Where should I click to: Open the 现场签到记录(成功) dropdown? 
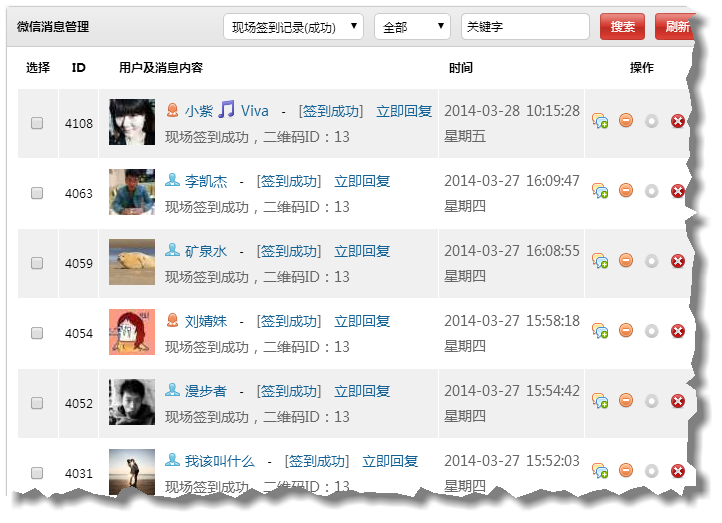(x=293, y=27)
